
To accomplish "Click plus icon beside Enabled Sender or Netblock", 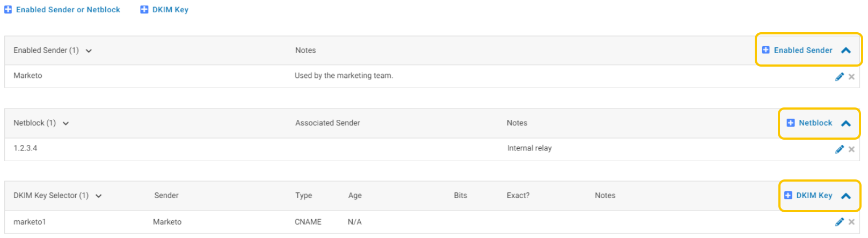I will 8,10.
